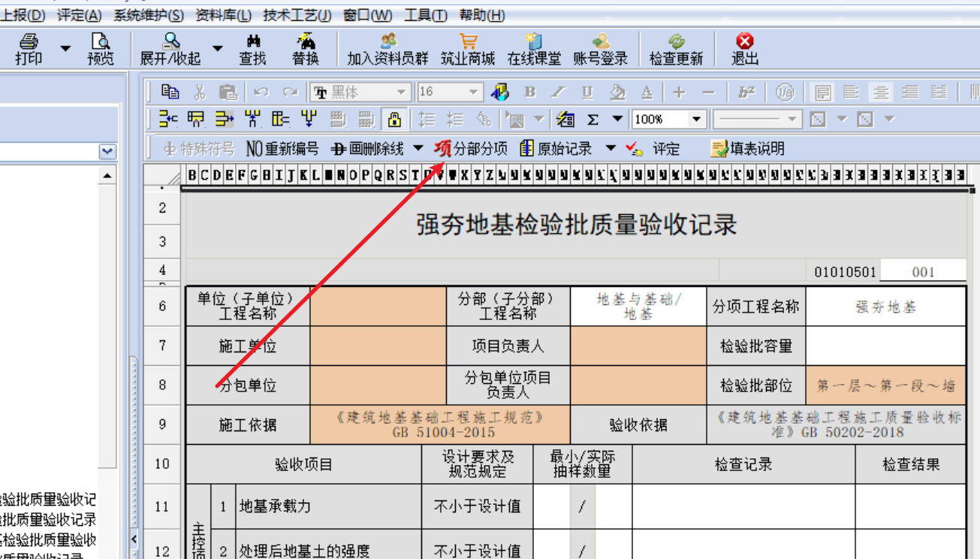
Task: Select the cell right of 施工单位
Action: click(x=378, y=346)
